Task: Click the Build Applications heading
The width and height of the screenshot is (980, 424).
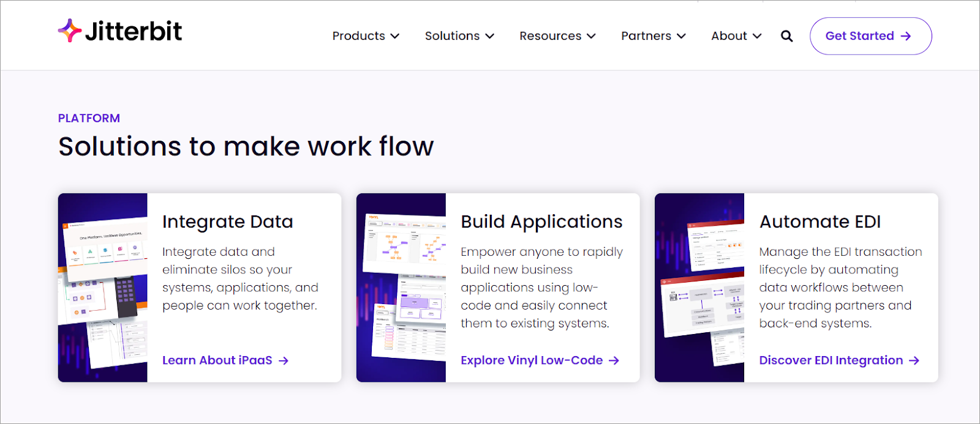Action: coord(541,221)
